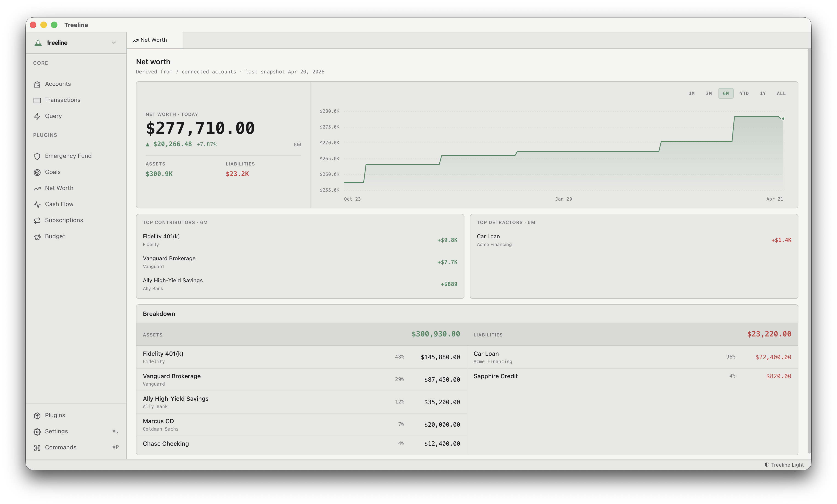Click the latest data point on chart
837x504 pixels.
coord(783,119)
